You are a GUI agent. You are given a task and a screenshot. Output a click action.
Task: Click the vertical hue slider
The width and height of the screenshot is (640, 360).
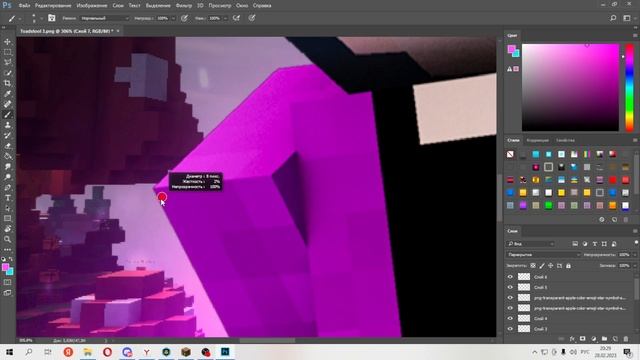[x=629, y=88]
